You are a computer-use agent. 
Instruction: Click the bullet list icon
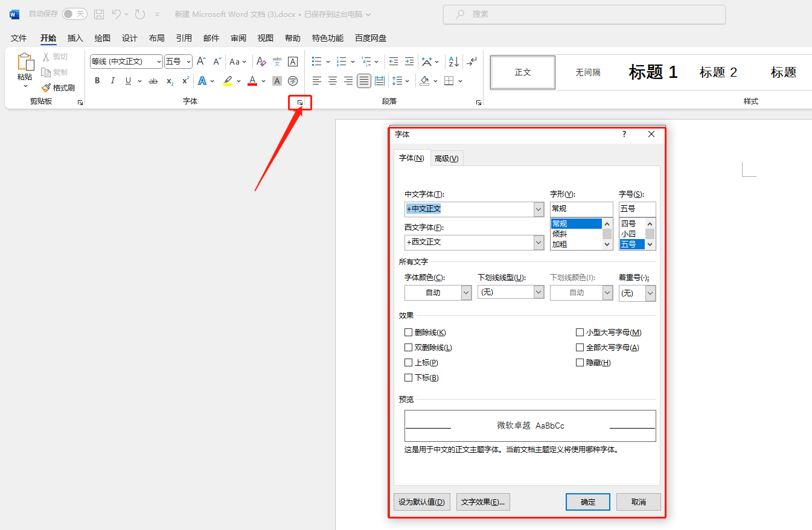coord(317,62)
